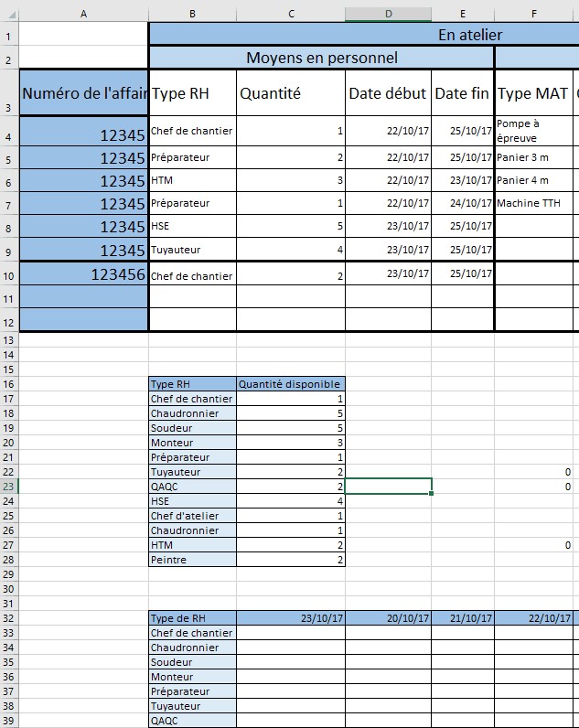
Task: Click the 12345 cell in row 4
Action: [x=83, y=131]
